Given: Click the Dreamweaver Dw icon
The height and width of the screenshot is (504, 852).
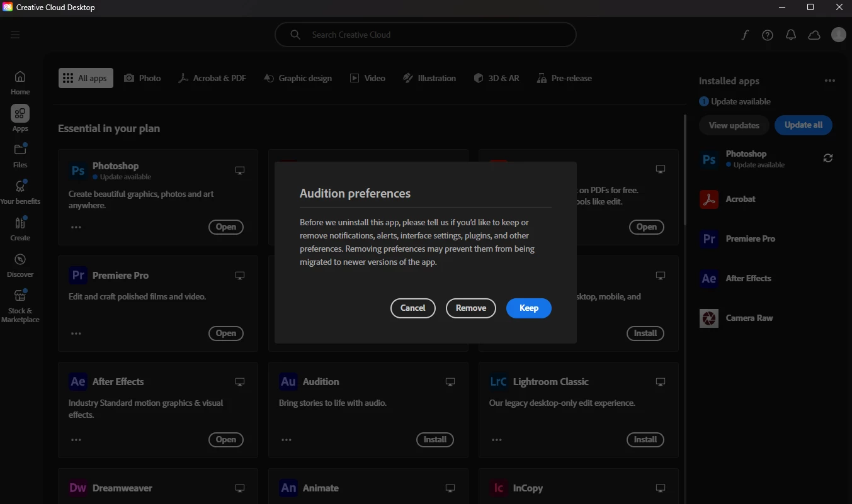Looking at the screenshot, I should click(x=78, y=488).
